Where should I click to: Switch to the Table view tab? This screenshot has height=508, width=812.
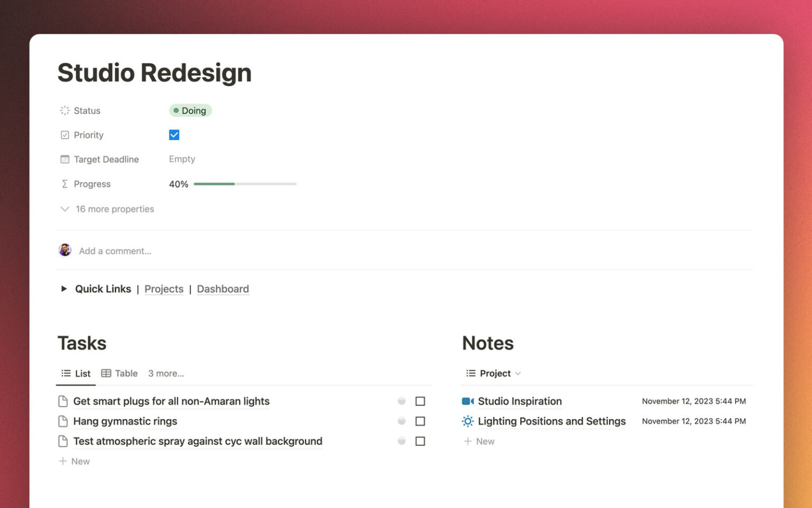pyautogui.click(x=120, y=373)
